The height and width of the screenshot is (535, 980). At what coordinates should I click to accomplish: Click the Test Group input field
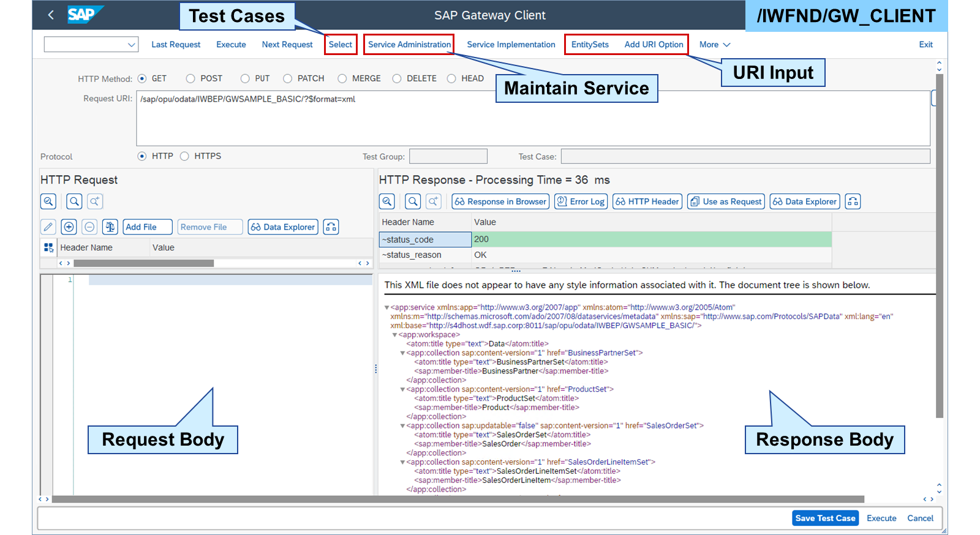click(448, 157)
